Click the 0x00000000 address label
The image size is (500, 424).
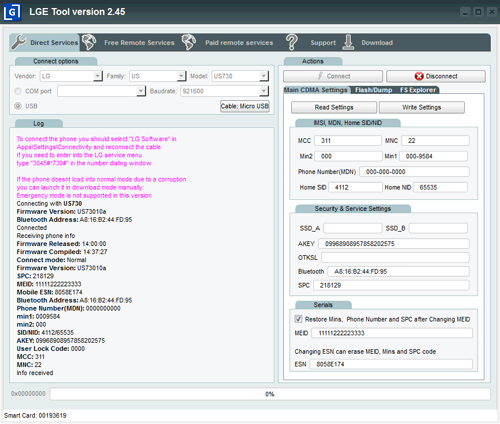pyautogui.click(x=28, y=394)
